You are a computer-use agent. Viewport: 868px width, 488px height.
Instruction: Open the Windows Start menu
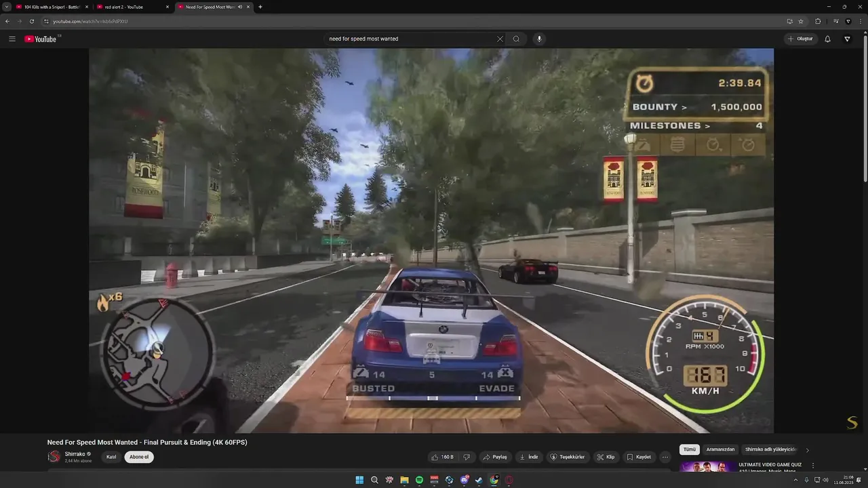point(359,480)
